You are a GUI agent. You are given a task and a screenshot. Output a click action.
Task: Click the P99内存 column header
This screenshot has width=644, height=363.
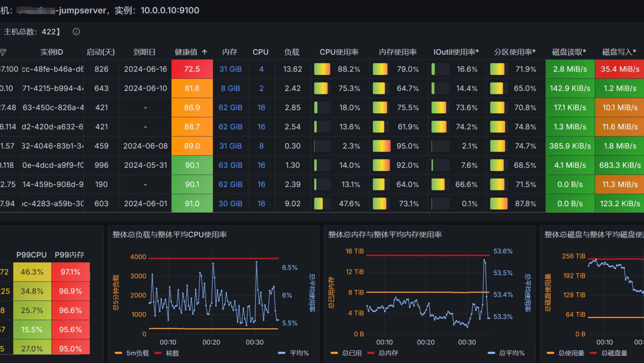click(x=69, y=255)
